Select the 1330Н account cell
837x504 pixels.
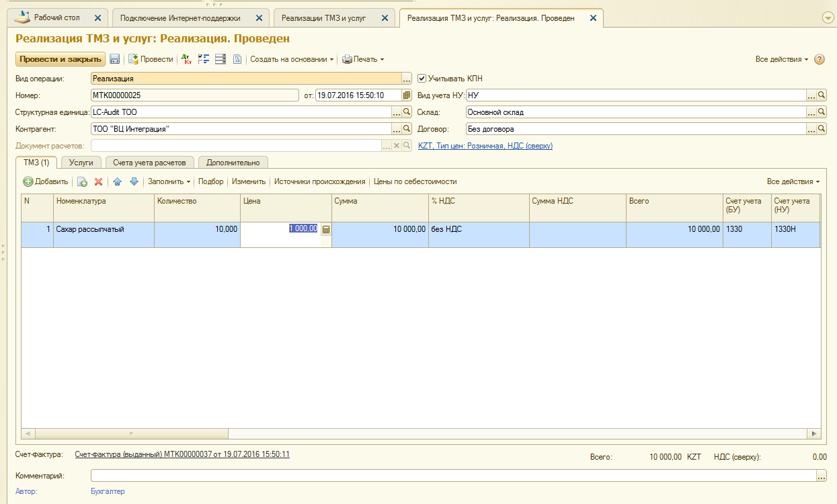[795, 235]
